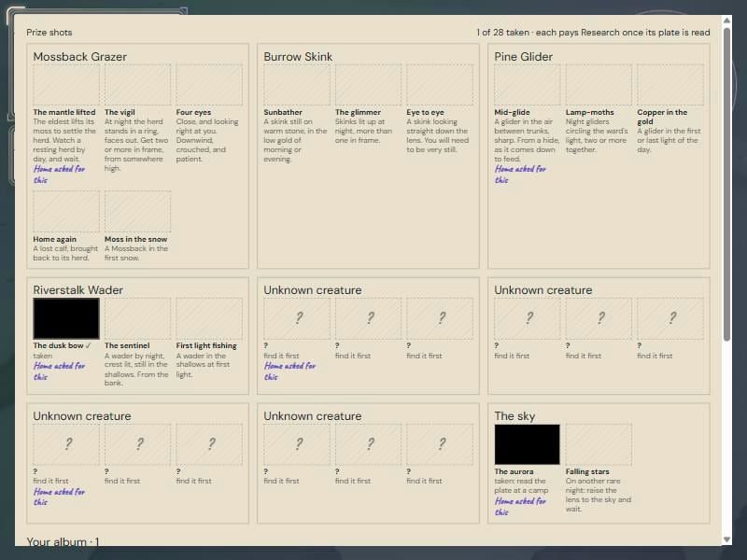Click the Burrow Skink heading

click(x=298, y=57)
